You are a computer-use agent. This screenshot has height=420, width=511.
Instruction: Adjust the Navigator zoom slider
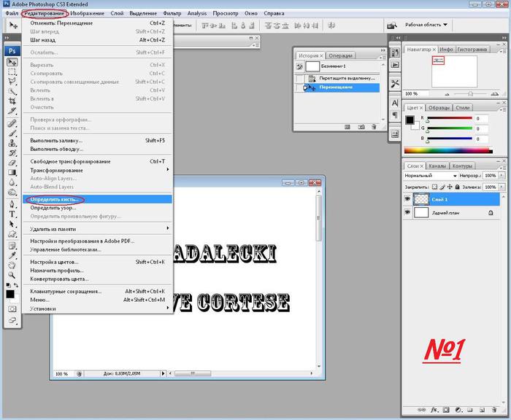click(471, 94)
